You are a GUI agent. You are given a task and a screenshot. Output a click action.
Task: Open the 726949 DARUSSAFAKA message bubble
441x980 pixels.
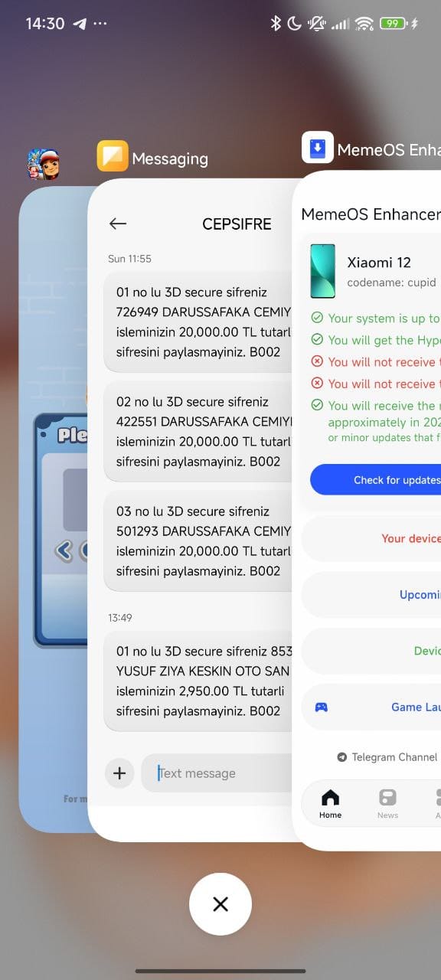199,322
